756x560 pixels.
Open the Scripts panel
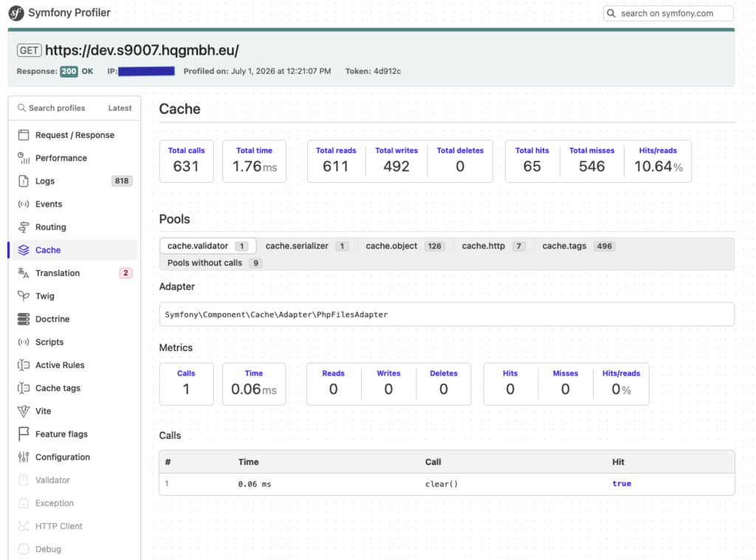tap(75, 342)
